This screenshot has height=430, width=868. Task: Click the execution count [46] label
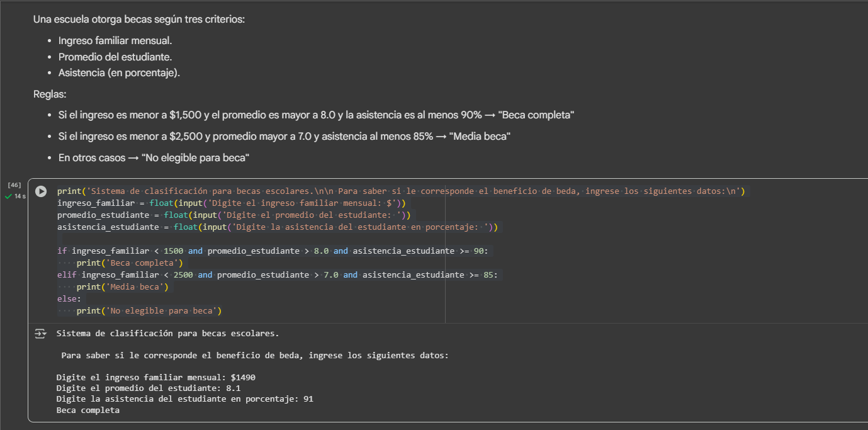(x=14, y=185)
